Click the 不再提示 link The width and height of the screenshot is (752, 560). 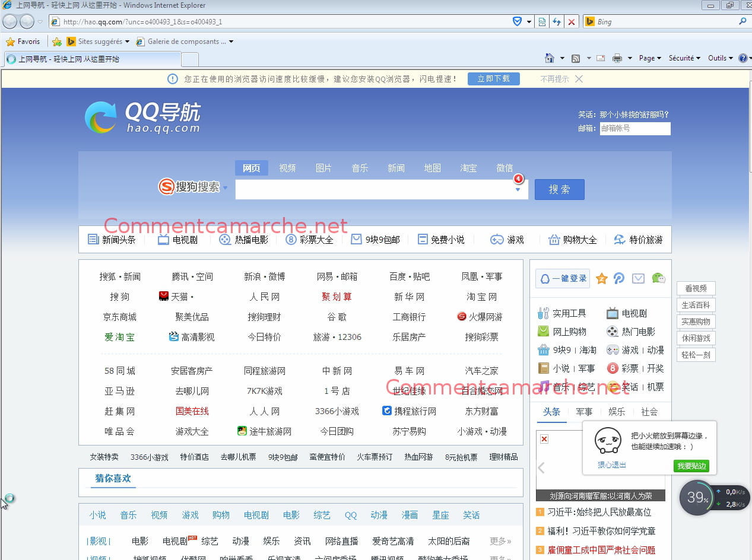(x=554, y=79)
